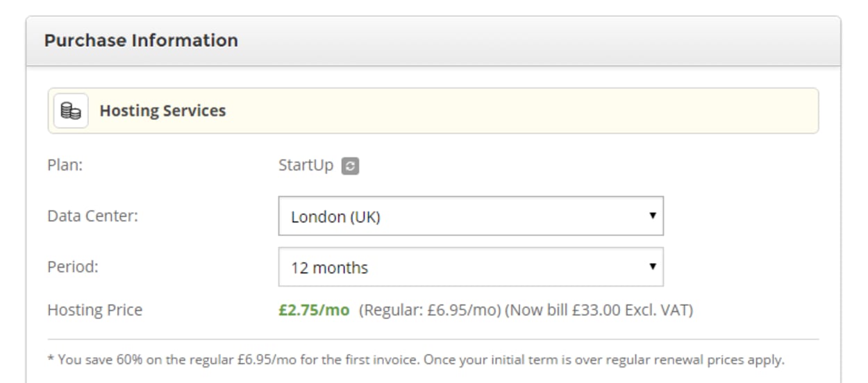Click the coins icon beside Hosting Services
868x383 pixels.
coord(71,111)
